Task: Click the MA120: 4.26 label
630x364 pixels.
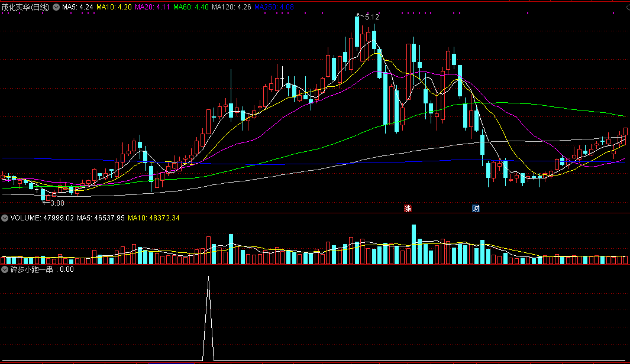Action: point(231,7)
